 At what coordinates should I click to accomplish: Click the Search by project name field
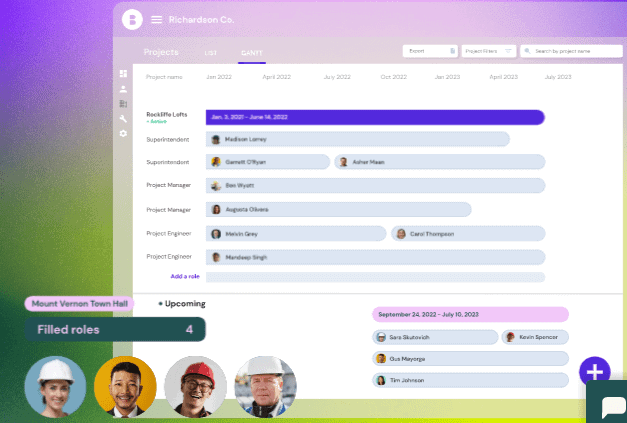571,51
